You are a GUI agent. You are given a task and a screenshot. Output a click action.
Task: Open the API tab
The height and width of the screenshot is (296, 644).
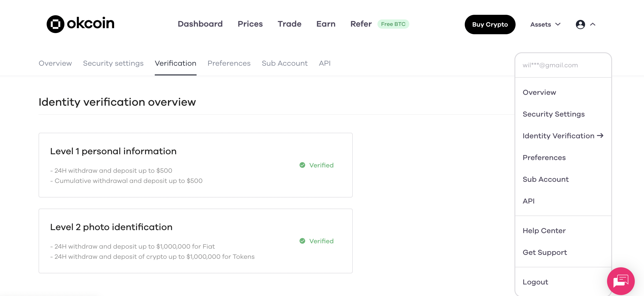tap(325, 63)
